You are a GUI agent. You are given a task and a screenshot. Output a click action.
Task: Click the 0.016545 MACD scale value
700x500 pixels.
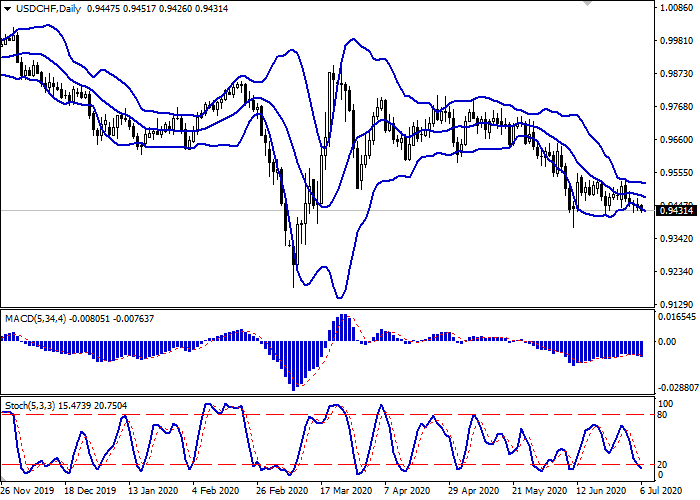click(x=674, y=316)
